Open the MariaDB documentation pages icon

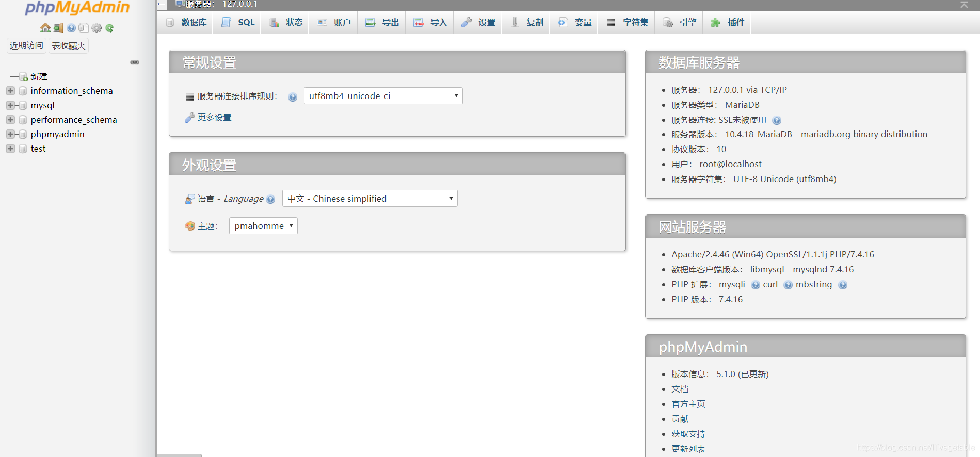click(x=84, y=28)
